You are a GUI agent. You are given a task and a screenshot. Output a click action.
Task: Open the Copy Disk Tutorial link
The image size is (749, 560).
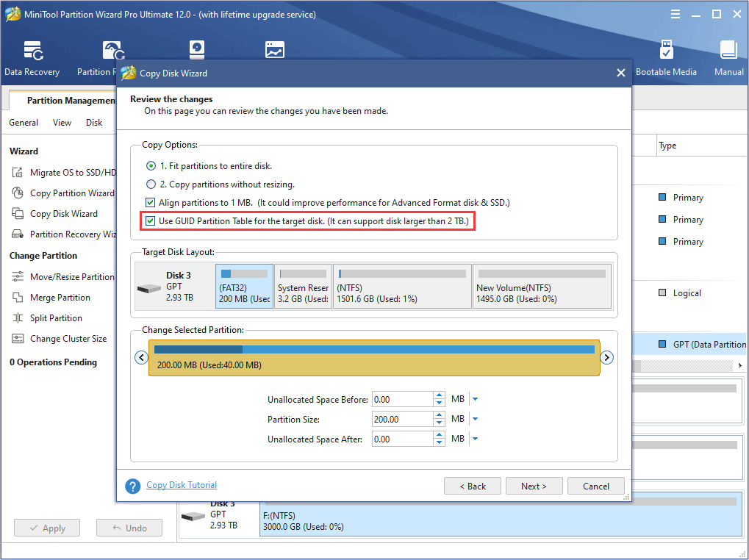click(x=182, y=485)
